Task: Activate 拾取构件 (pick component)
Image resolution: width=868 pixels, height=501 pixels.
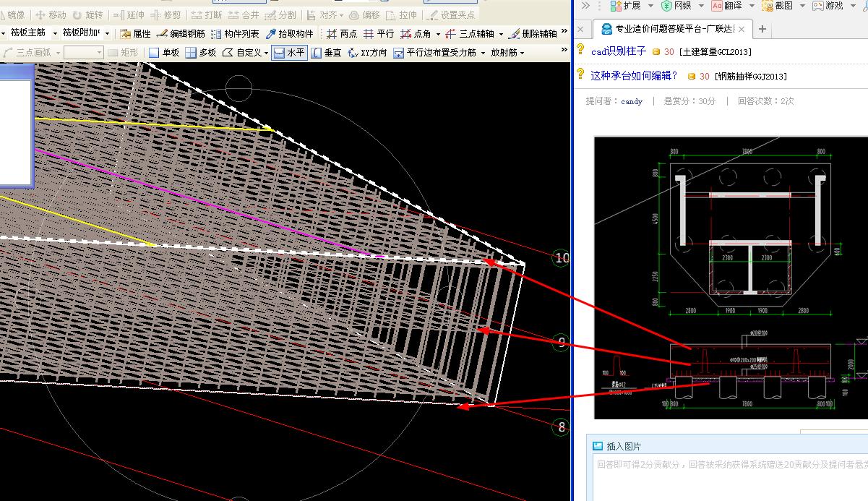Action: (x=290, y=33)
